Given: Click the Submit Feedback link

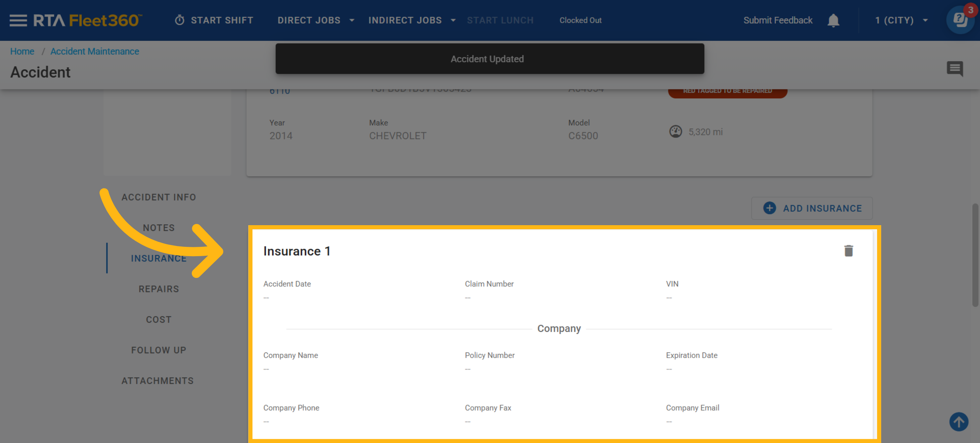Looking at the screenshot, I should click(777, 20).
